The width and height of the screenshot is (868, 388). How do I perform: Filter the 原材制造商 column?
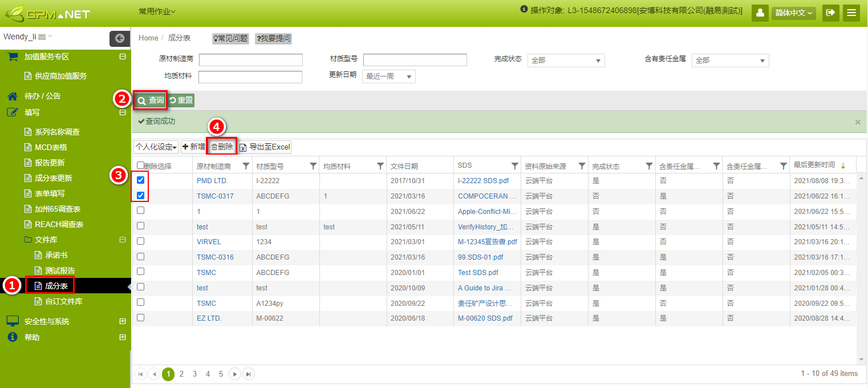pyautogui.click(x=246, y=166)
